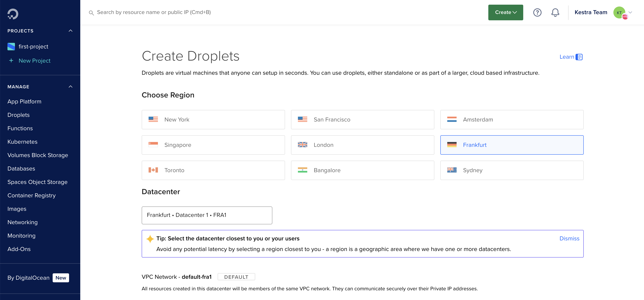Click the Databases menu item
The width and height of the screenshot is (644, 300).
(x=21, y=168)
